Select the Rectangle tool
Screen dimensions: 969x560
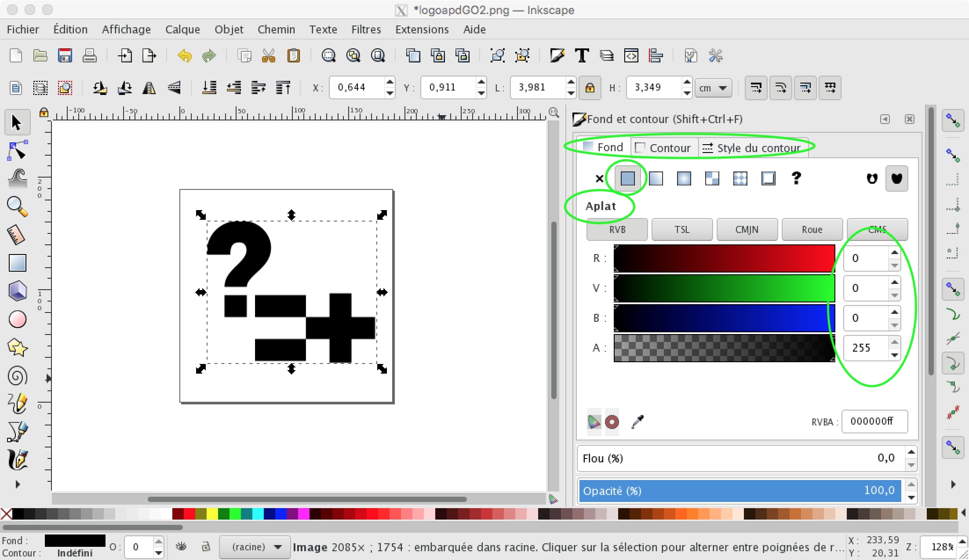(x=17, y=263)
